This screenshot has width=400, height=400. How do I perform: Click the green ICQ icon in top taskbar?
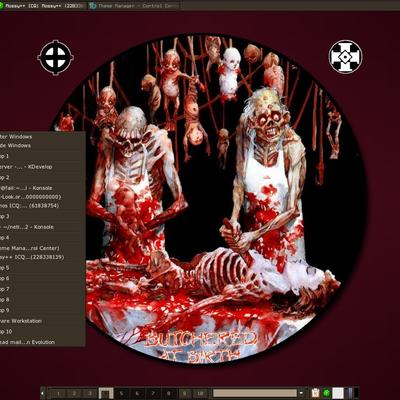1,6
